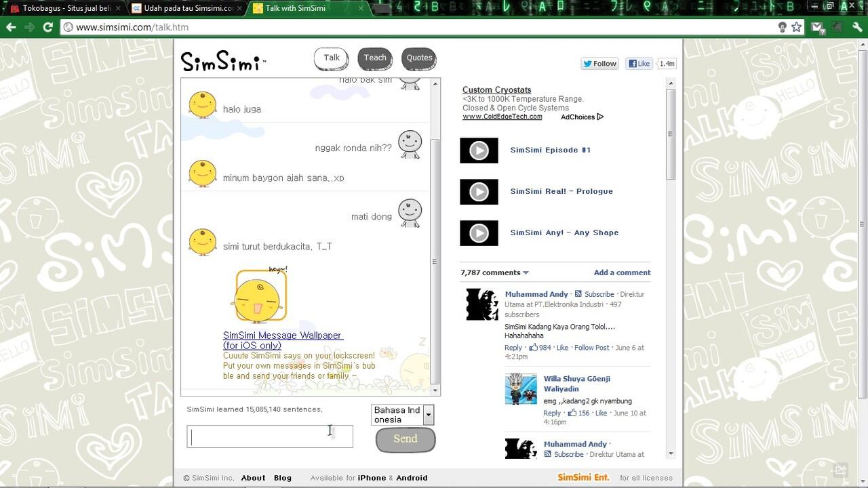Image resolution: width=868 pixels, height=488 pixels.
Task: Reply to Willa Shuya's comment
Action: (x=552, y=413)
